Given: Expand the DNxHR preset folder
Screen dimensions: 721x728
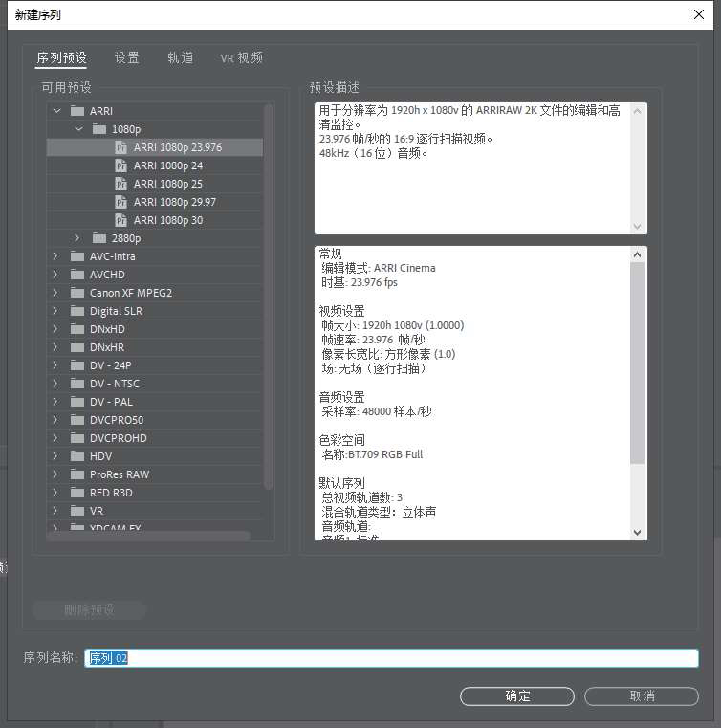Looking at the screenshot, I should pyautogui.click(x=55, y=347).
